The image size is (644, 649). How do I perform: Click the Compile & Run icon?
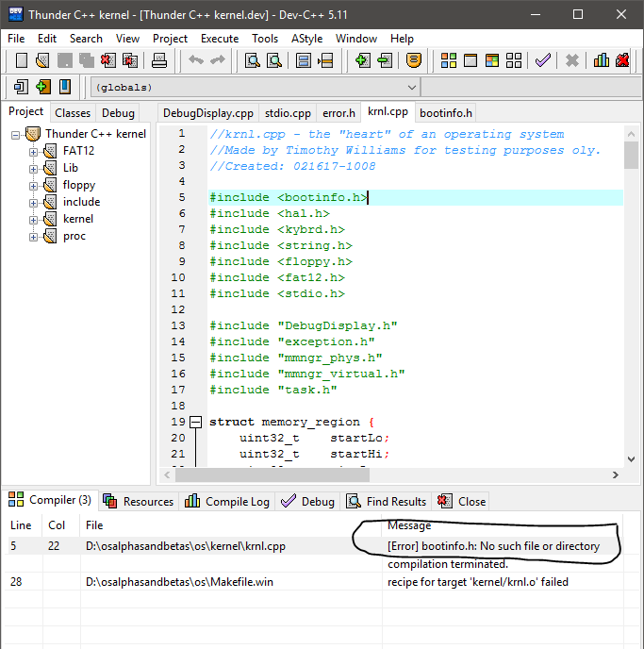(x=492, y=60)
